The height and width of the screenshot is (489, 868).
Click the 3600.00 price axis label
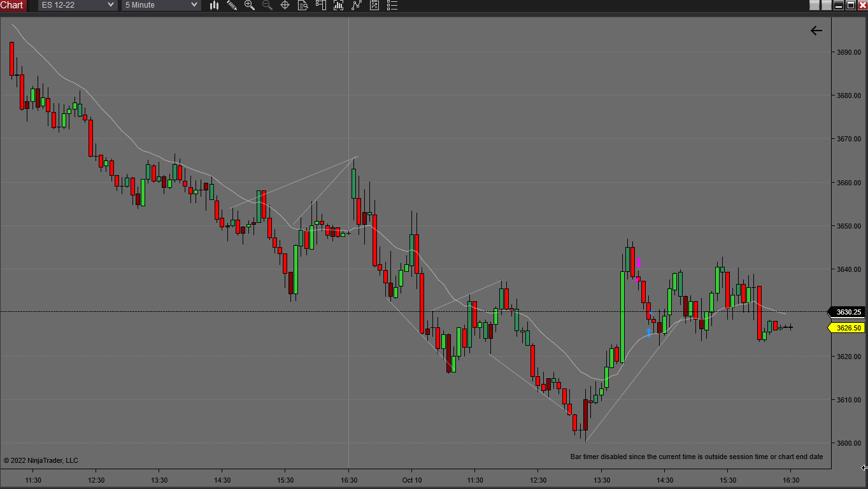849,443
